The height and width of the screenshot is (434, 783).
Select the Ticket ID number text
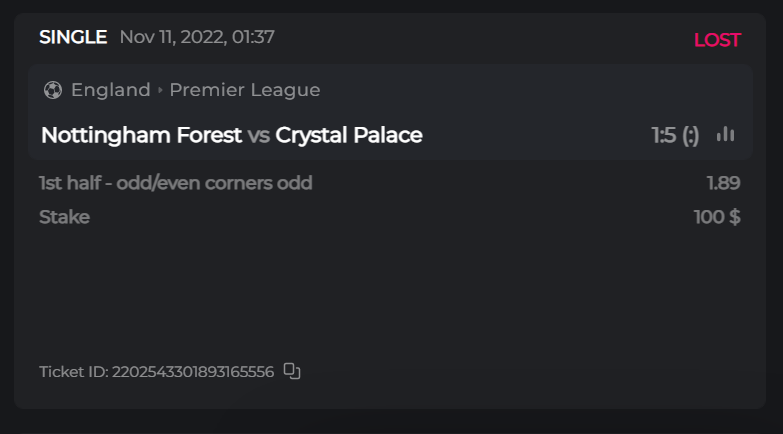[x=193, y=372]
